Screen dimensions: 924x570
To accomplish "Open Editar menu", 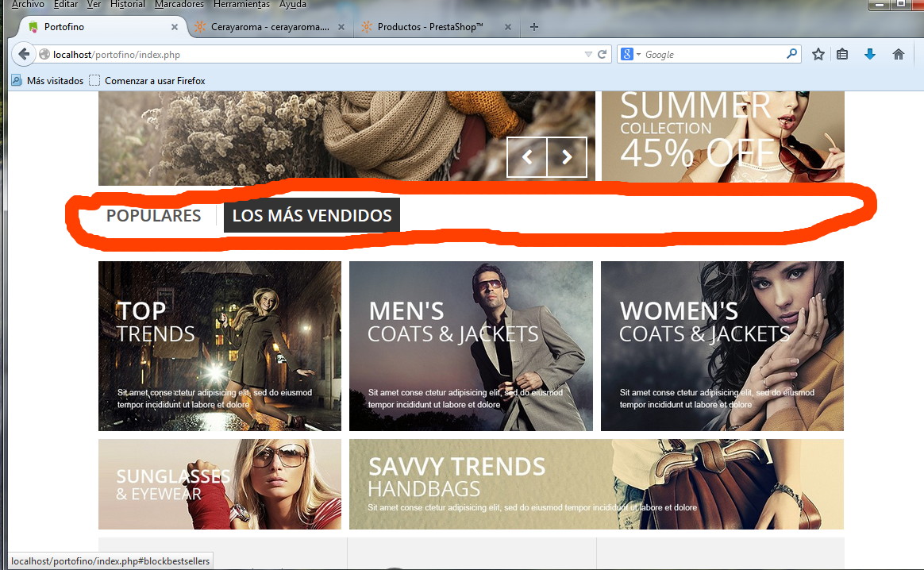I will click(x=65, y=4).
